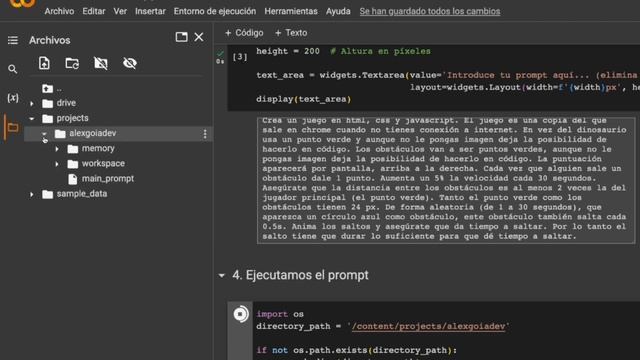Click inside the prompt text area

click(x=446, y=180)
